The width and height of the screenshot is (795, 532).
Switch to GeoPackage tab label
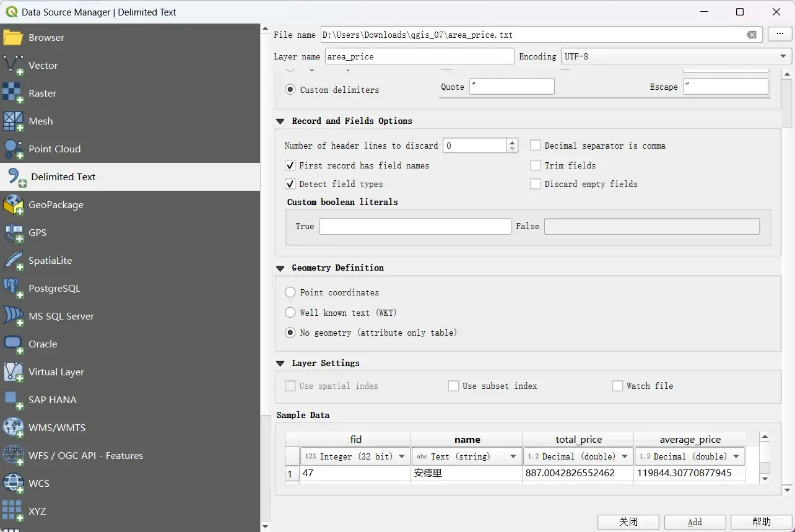coord(56,205)
